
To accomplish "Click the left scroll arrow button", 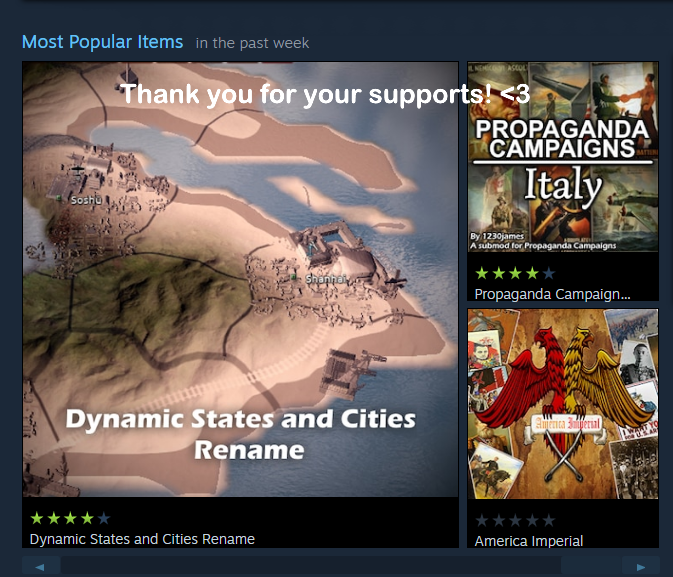I will (41, 566).
